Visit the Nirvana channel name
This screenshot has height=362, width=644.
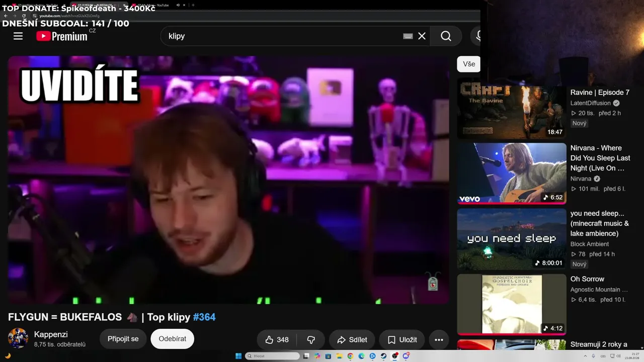(x=581, y=178)
